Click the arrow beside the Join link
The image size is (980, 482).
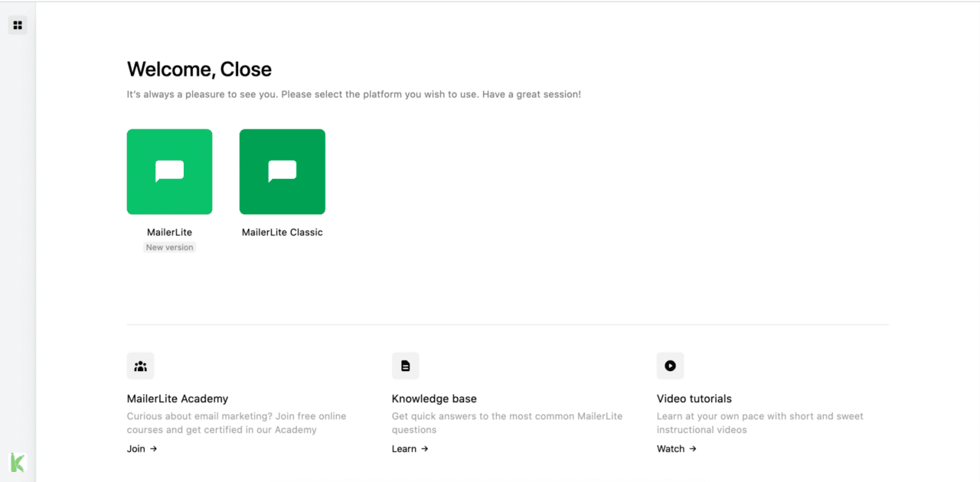(x=153, y=448)
